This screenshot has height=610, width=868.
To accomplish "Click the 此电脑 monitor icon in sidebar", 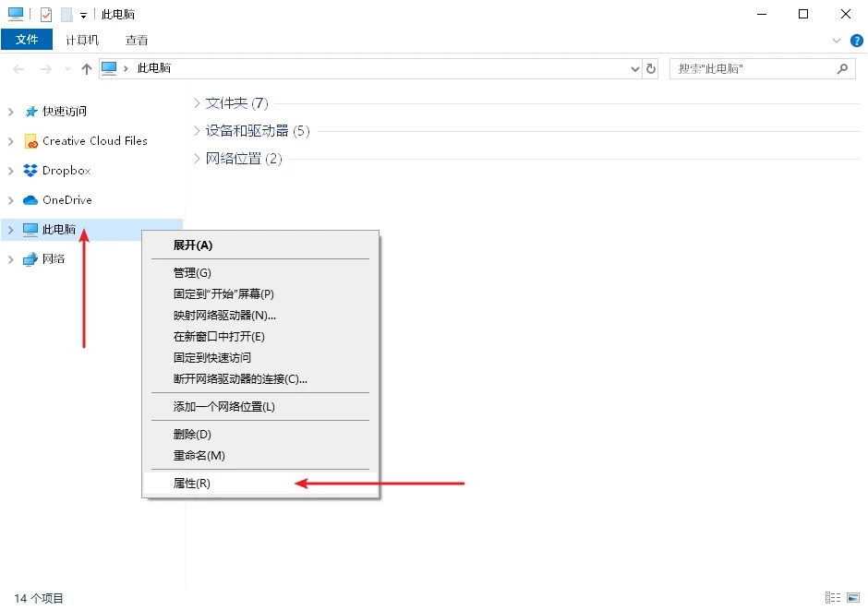I will click(x=30, y=230).
